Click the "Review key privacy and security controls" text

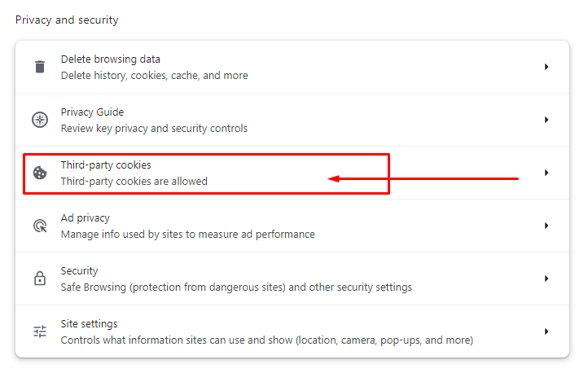(x=154, y=128)
